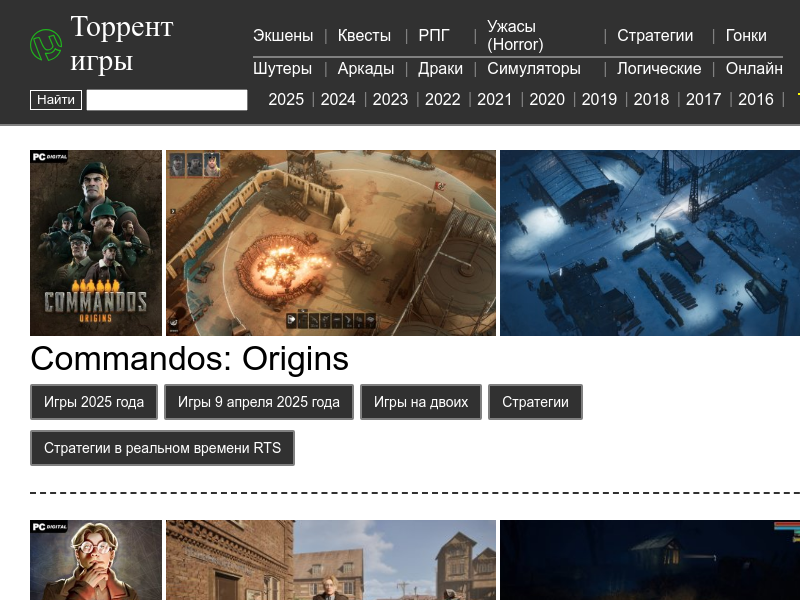Filter games by year 2024
800x600 pixels.
tap(338, 99)
